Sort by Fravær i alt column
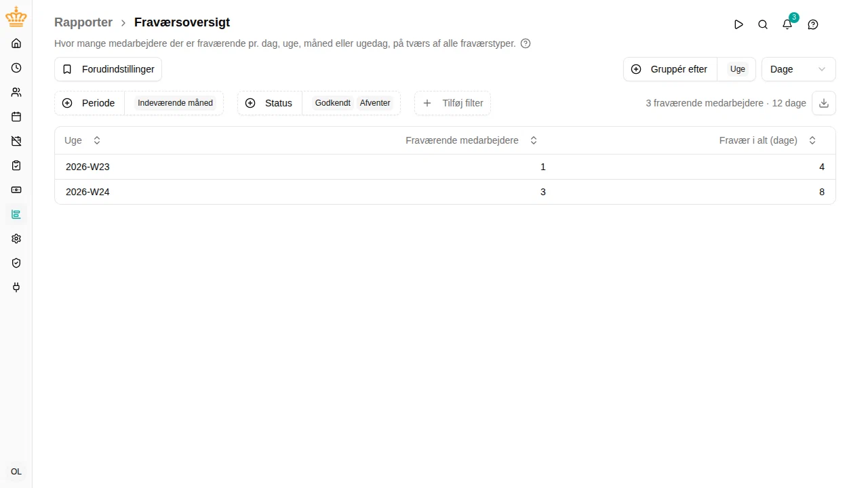The image size is (868, 488). pos(768,140)
